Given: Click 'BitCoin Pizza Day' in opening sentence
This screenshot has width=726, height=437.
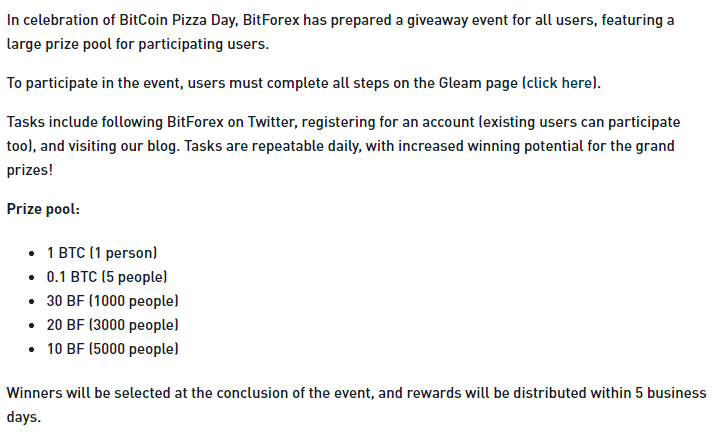Looking at the screenshot, I should [177, 20].
